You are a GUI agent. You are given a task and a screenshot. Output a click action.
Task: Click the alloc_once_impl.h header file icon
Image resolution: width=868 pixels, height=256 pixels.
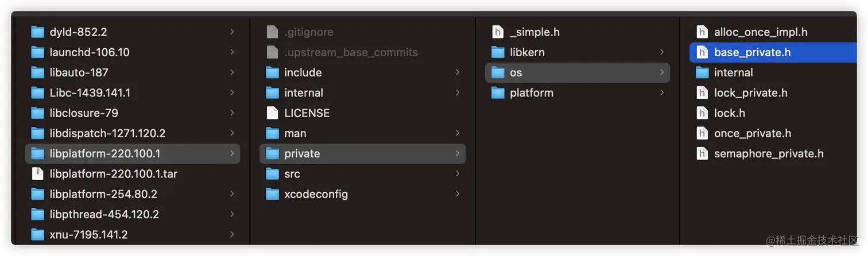[702, 32]
